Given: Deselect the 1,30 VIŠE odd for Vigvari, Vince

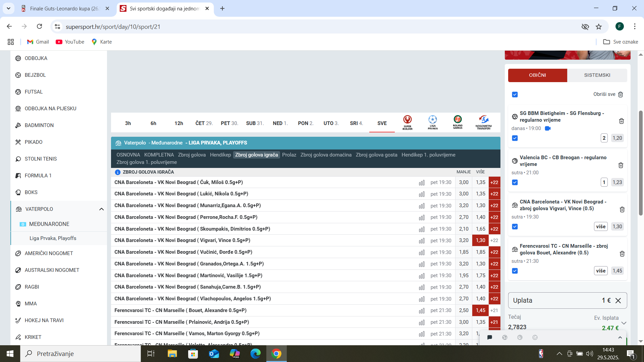Looking at the screenshot, I should tap(480, 240).
